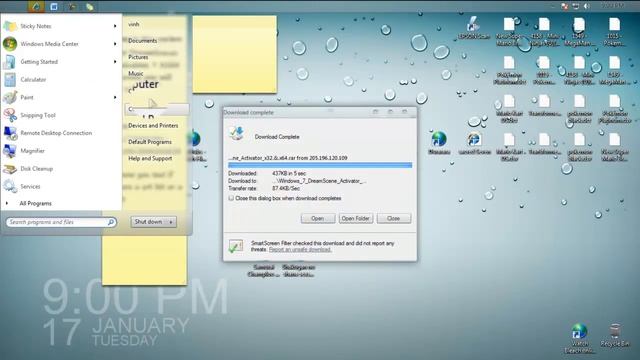
Task: Open Sticky Notes from Start menu
Action: (36, 26)
